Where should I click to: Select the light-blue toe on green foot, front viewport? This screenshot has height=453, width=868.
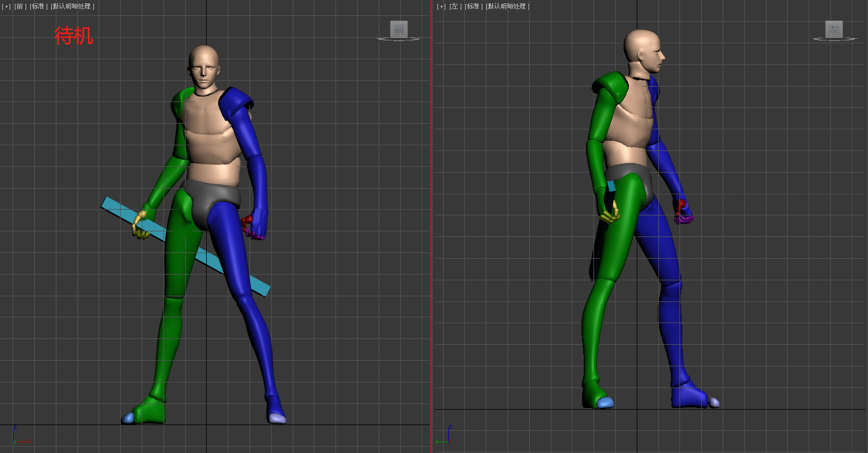pyautogui.click(x=128, y=418)
